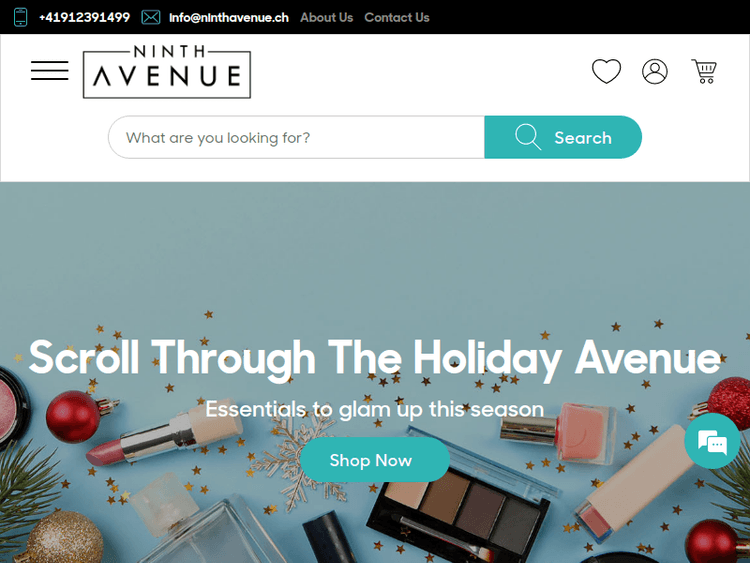Open the live chat bubble
750x563 pixels.
point(712,441)
